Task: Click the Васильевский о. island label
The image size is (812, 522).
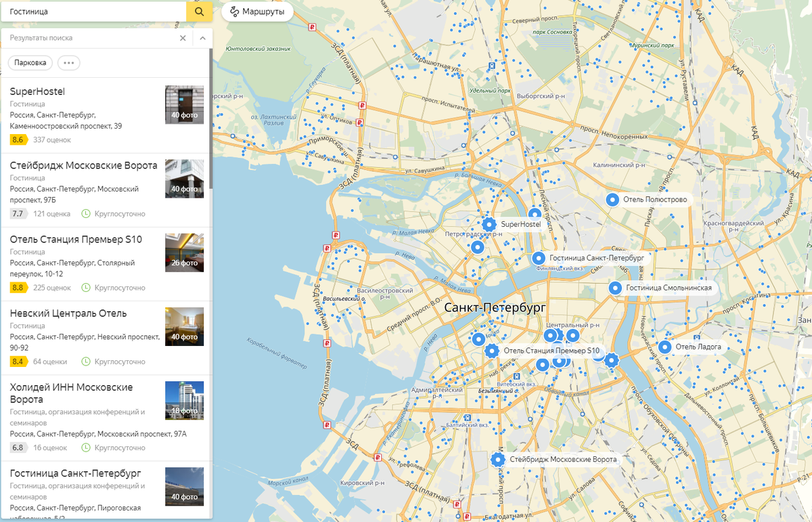Action: click(x=344, y=299)
